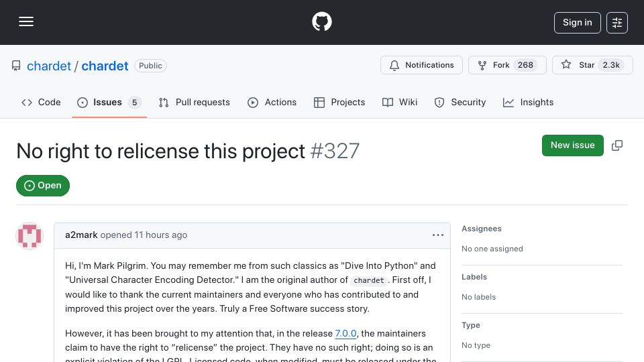Screen dimensions: 644x362
Task: Open appearance settings sliders icon
Action: pyautogui.click(x=617, y=23)
